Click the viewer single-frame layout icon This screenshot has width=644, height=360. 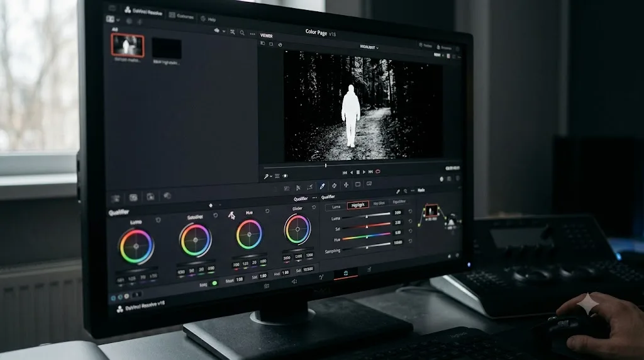point(271,45)
